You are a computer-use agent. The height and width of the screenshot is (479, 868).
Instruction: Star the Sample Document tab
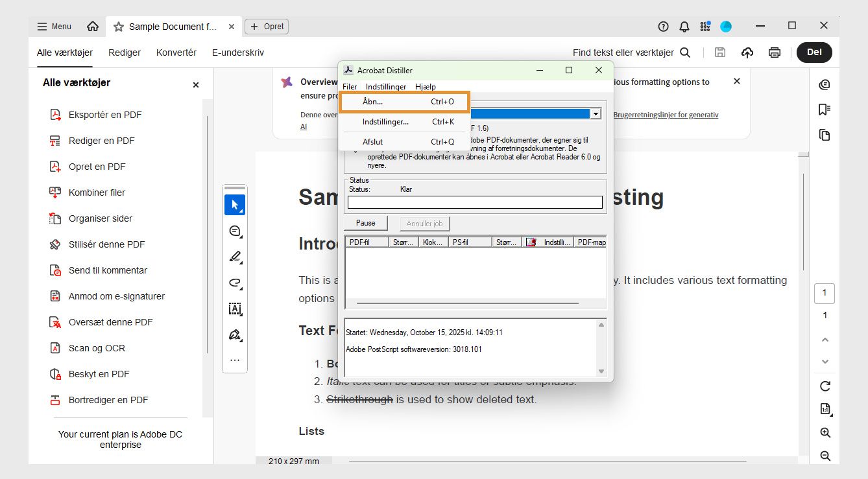119,27
